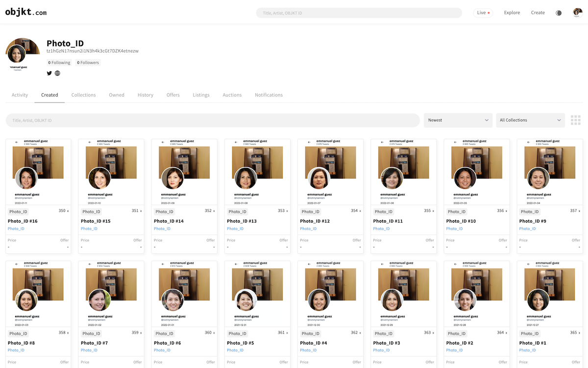This screenshot has height=368, width=588.
Task: Open Photo_ID #10 thumbnail
Action: 477,172
